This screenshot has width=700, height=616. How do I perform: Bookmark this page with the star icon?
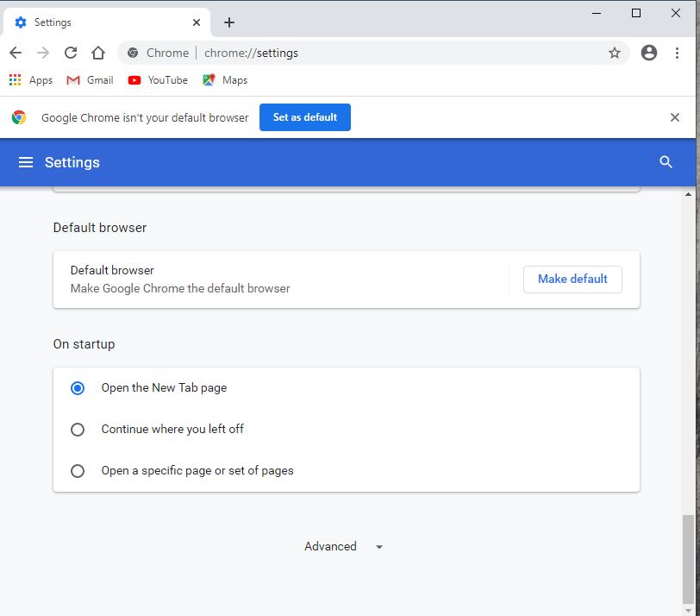[615, 53]
